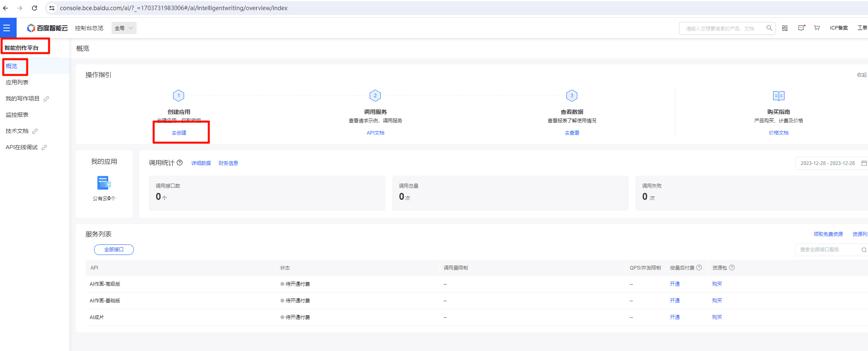Click search icon in 搜索全部接口服务 box

(864, 250)
